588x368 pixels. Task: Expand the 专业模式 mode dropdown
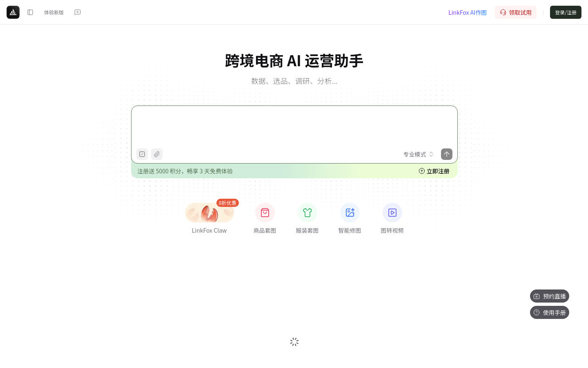tap(419, 154)
